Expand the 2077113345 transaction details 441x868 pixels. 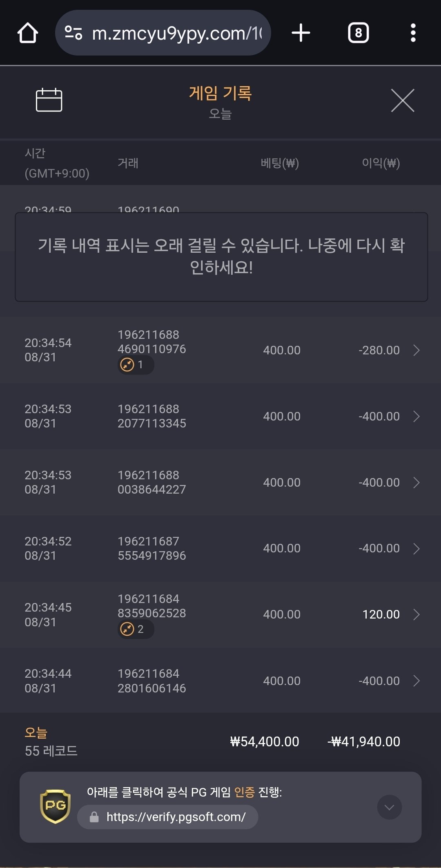pyautogui.click(x=416, y=416)
